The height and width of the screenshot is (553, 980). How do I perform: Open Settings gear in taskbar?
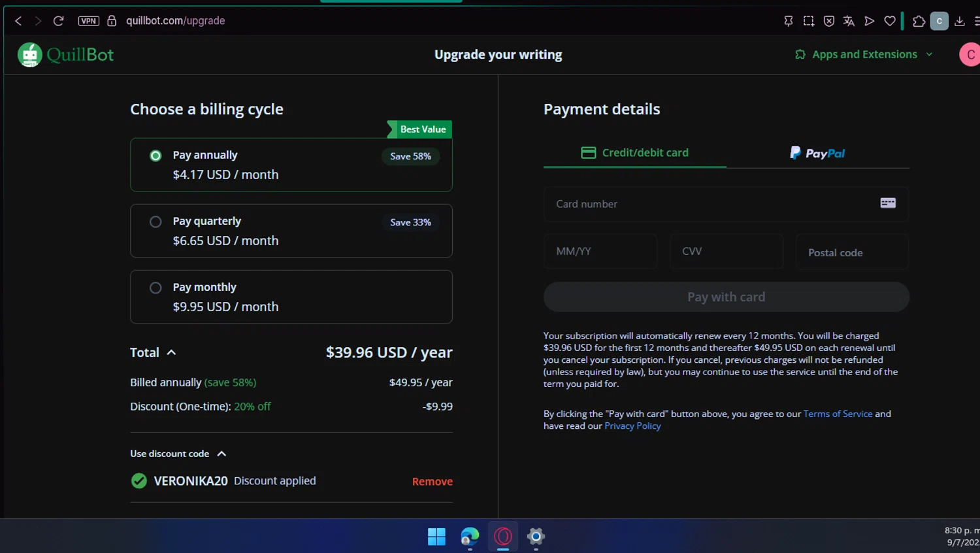(x=536, y=537)
